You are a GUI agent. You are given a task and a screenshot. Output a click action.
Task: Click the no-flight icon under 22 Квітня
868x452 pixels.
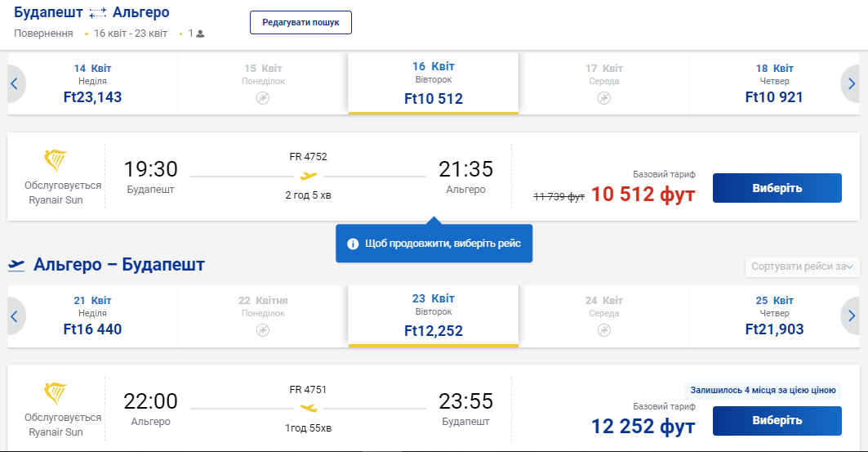pos(262,329)
